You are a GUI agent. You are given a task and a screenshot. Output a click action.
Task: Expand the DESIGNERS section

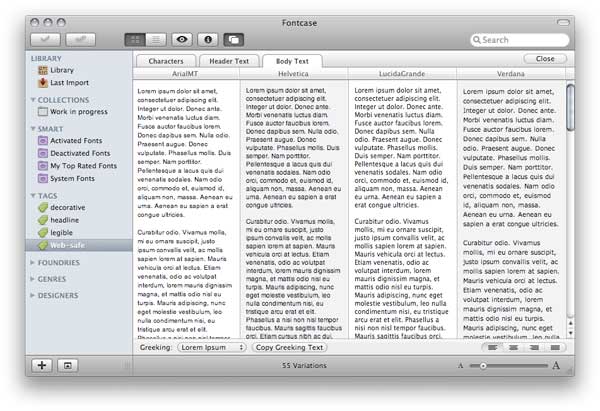coord(33,295)
